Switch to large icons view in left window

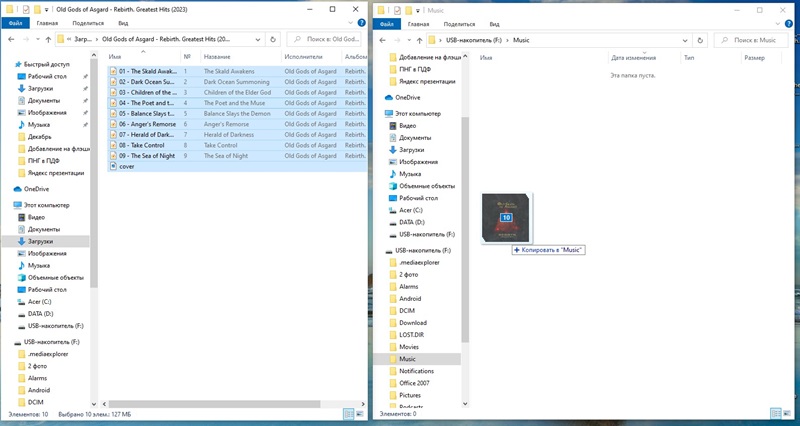[x=359, y=414]
